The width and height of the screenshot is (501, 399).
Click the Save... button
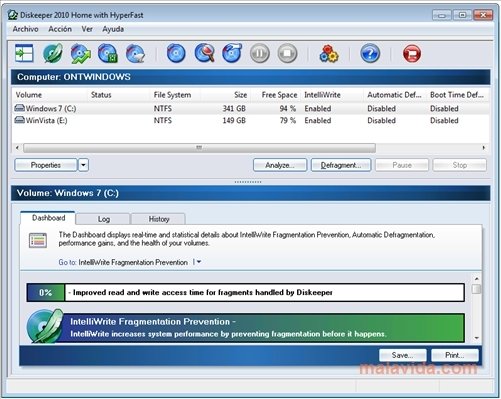tap(402, 355)
